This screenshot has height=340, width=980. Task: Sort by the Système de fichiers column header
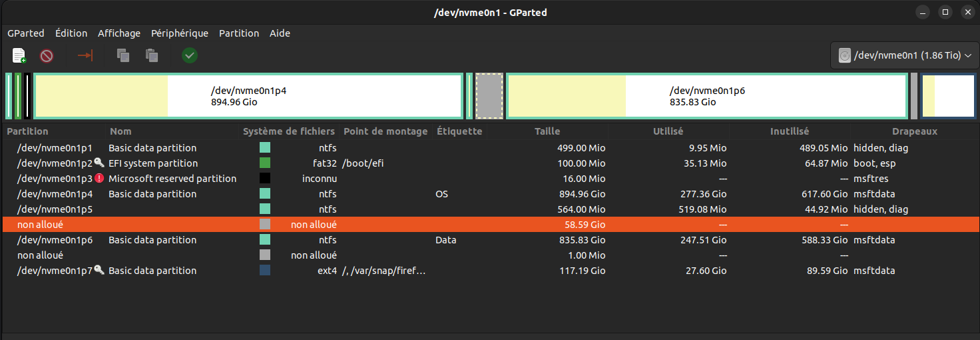[x=289, y=131]
